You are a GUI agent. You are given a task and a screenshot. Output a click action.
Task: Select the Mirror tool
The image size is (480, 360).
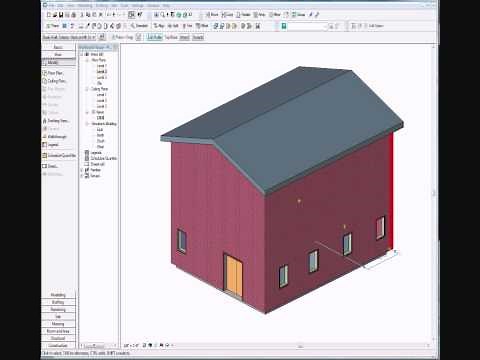click(275, 15)
